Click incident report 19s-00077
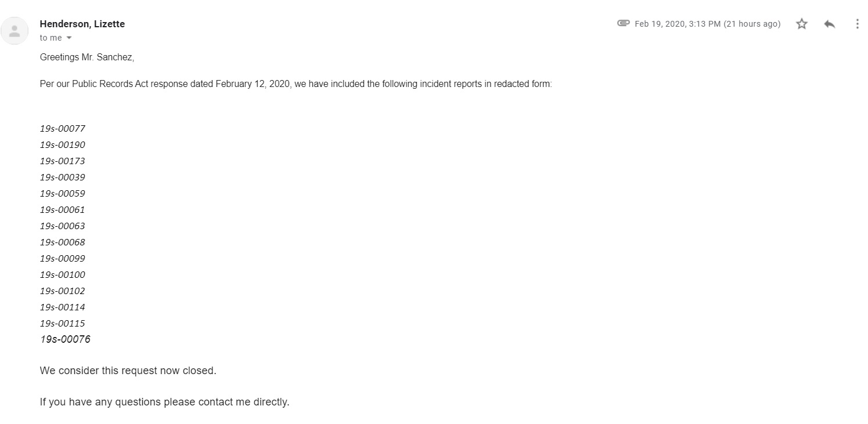 [x=63, y=129]
